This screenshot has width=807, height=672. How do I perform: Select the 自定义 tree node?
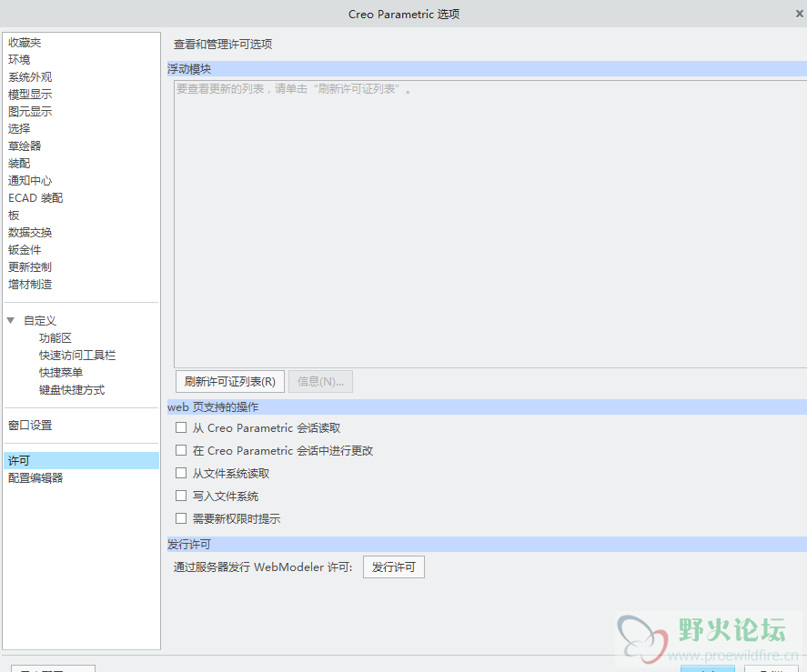40,321
